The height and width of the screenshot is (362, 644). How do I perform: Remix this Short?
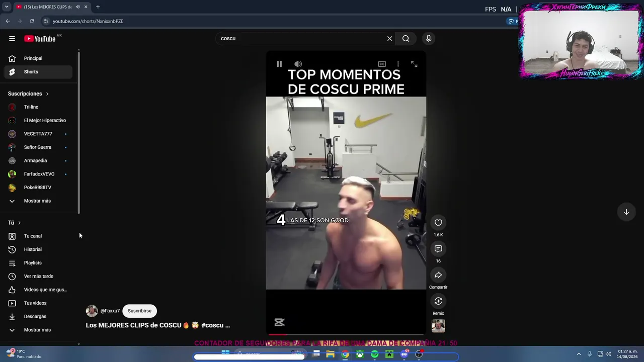(438, 301)
